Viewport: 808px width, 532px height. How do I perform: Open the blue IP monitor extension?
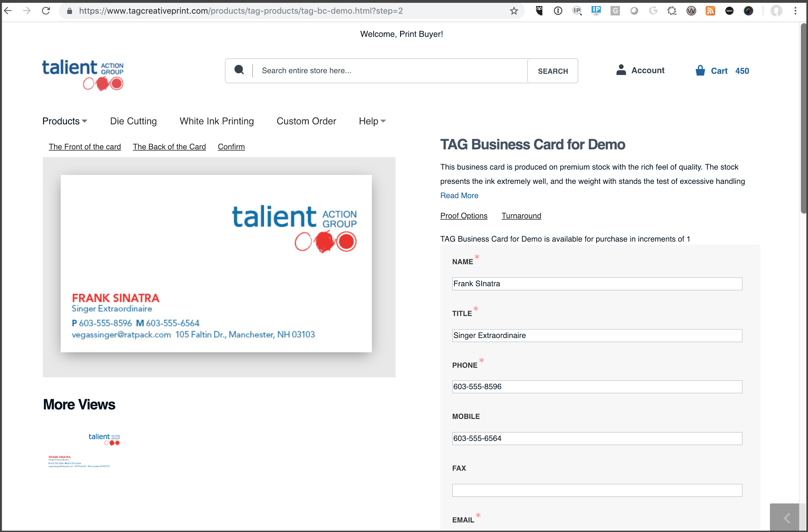click(596, 11)
